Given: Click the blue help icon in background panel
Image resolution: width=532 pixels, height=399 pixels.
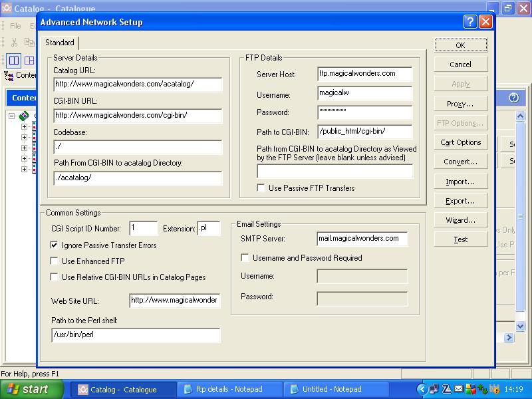Looking at the screenshot, I should click(x=513, y=98).
